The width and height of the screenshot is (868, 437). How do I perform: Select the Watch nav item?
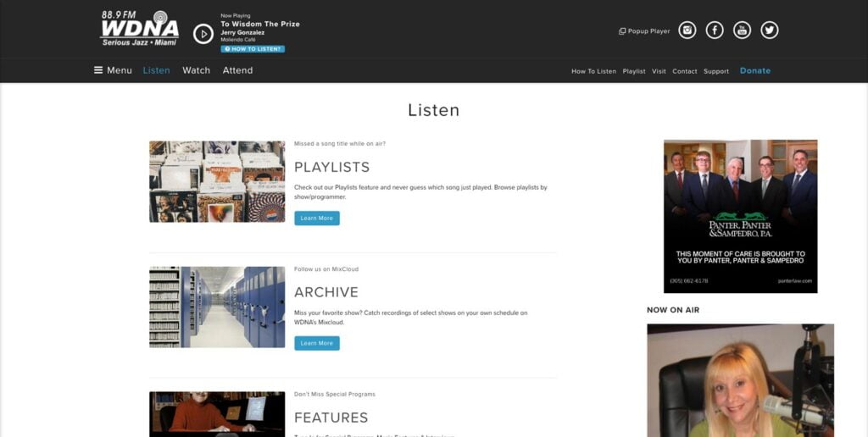(x=196, y=70)
